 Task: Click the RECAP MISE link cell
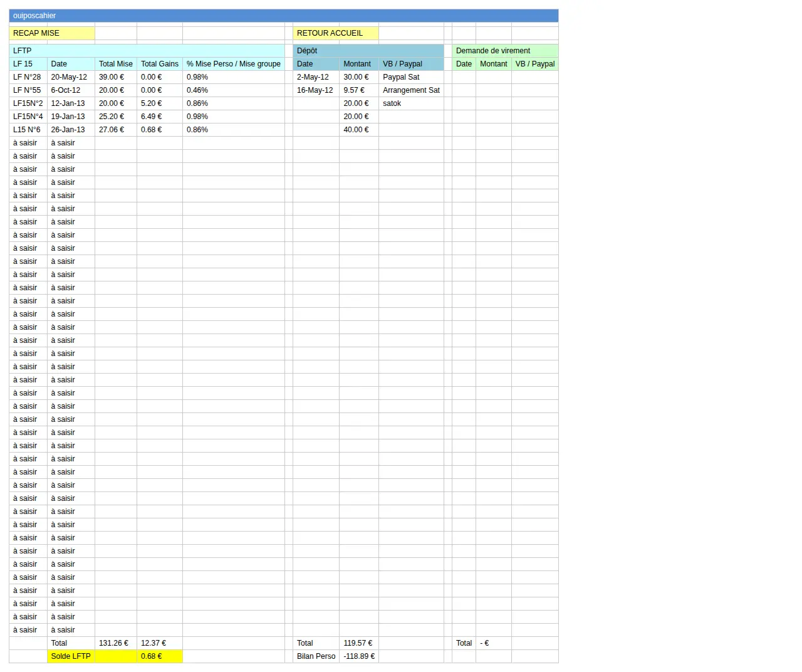52,33
